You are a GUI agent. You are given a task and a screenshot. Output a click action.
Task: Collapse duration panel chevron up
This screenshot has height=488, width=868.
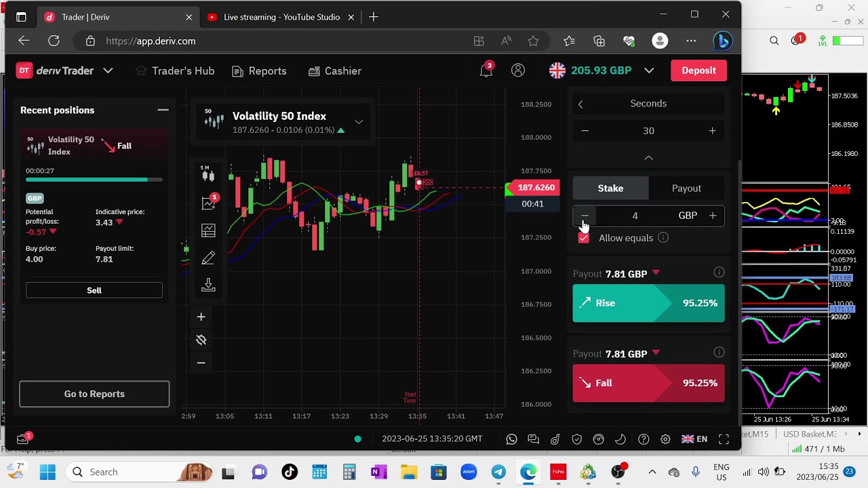coord(648,158)
